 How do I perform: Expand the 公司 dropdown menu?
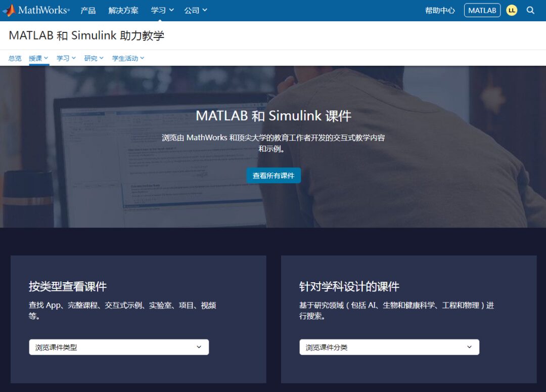coord(196,11)
